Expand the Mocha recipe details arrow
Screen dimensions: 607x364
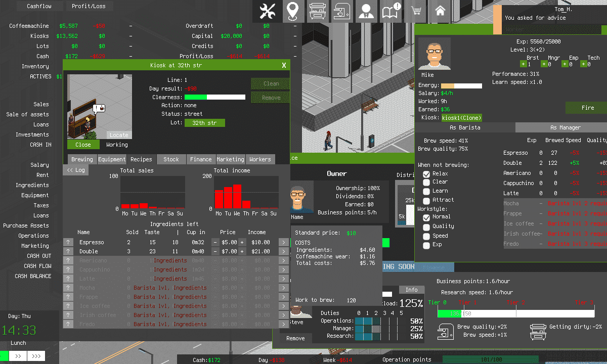284,288
